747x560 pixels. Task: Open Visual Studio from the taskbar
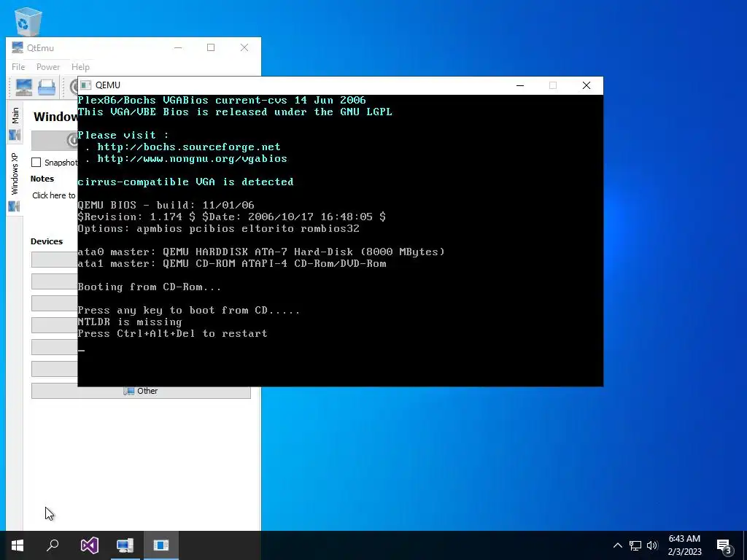coord(89,545)
